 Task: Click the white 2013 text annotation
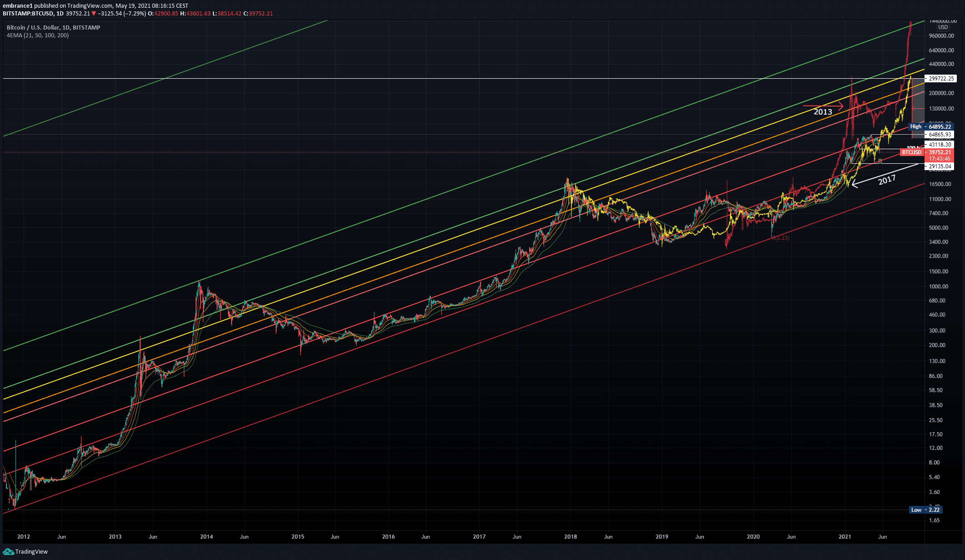coord(823,112)
